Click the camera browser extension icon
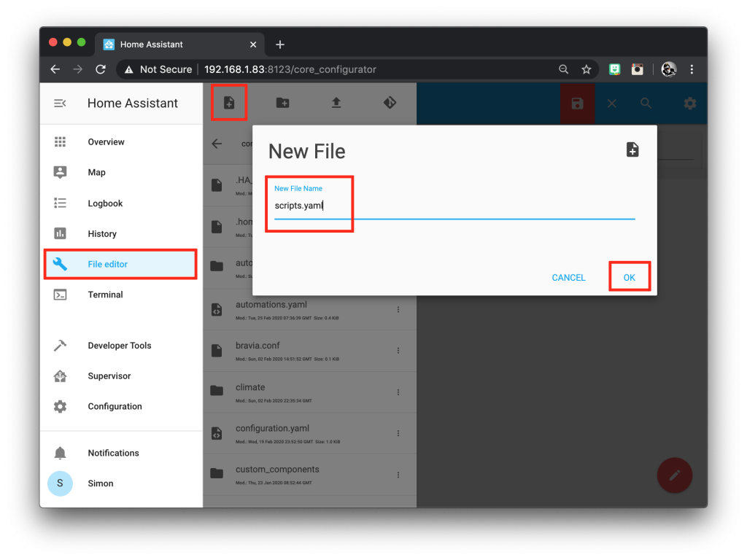747x560 pixels. click(x=638, y=69)
